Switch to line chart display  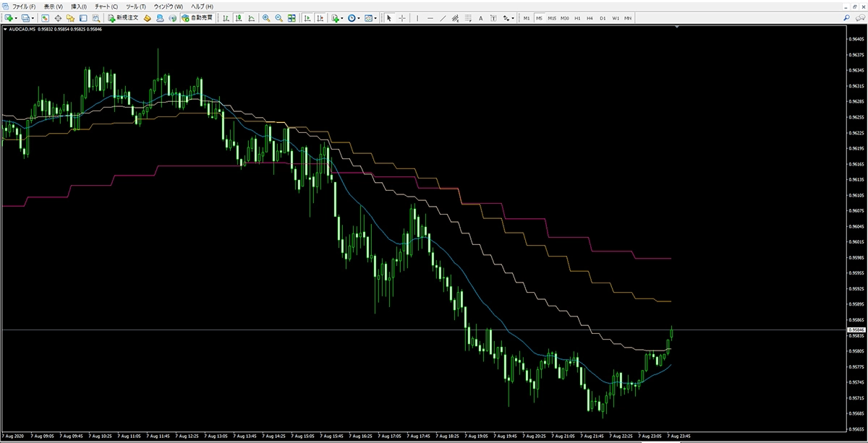[251, 17]
